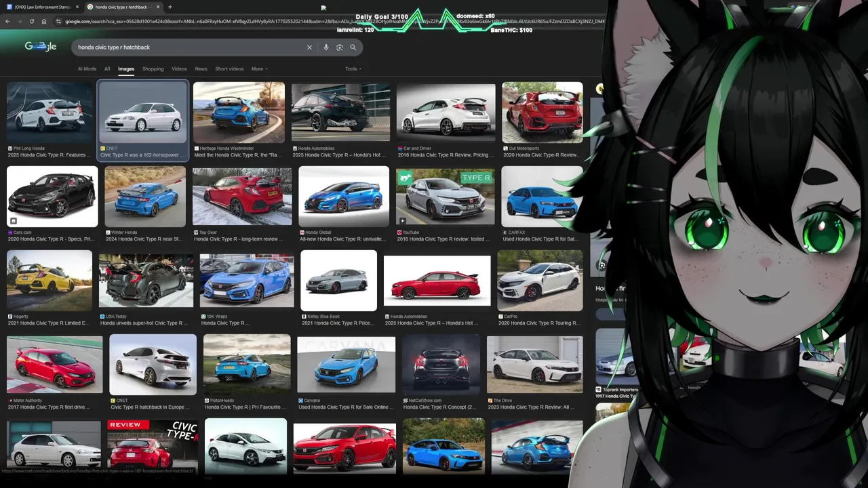Click '2018 Honda Civic Type R Review, Pricing' link
Viewport: 868px width, 488px height.
(446, 155)
